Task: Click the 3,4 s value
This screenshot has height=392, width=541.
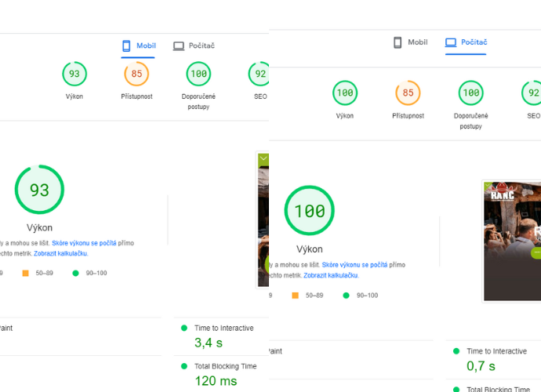Action: point(209,343)
